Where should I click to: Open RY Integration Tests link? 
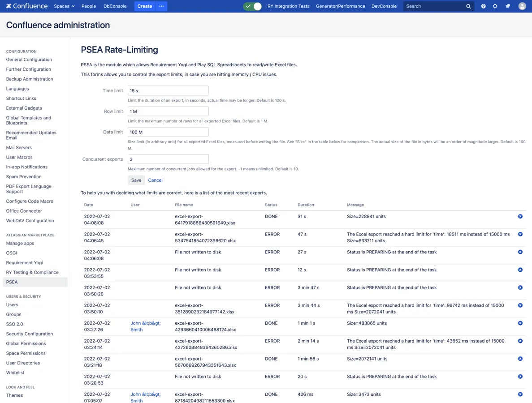point(288,6)
